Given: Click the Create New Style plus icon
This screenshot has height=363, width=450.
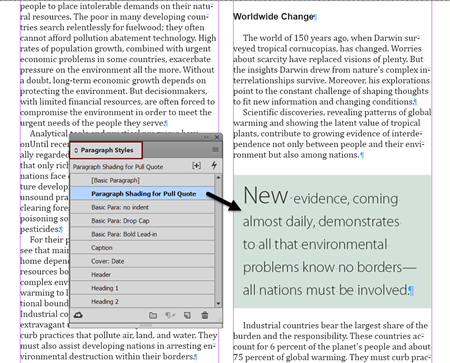Looking at the screenshot, I should pos(197,166).
